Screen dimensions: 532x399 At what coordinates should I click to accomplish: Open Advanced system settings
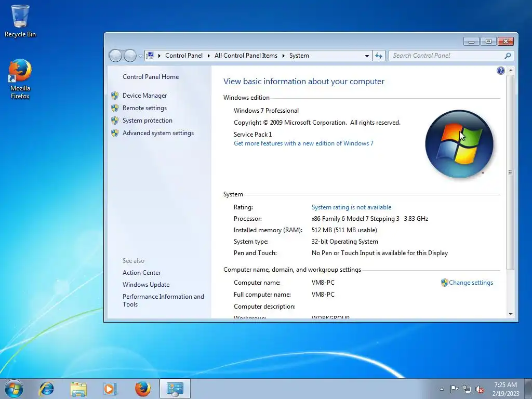click(x=158, y=133)
